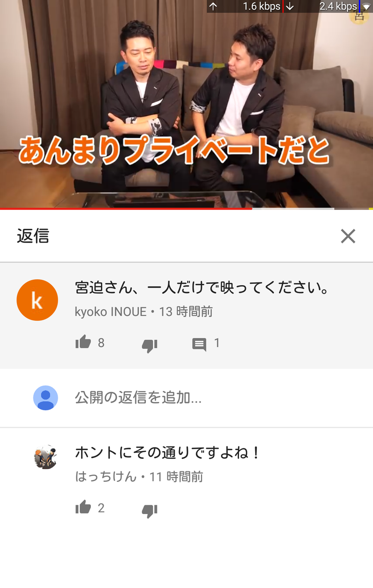
Task: Tap the video player showing two men
Action: (186, 104)
